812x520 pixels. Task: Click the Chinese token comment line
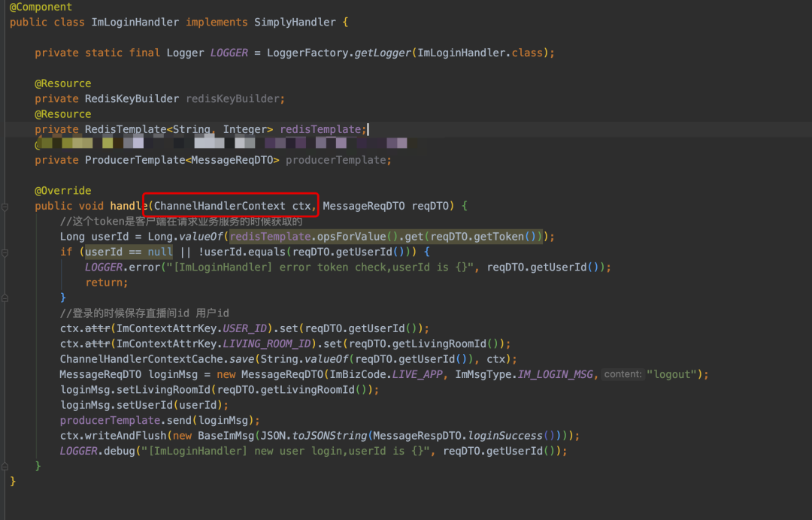[180, 222]
